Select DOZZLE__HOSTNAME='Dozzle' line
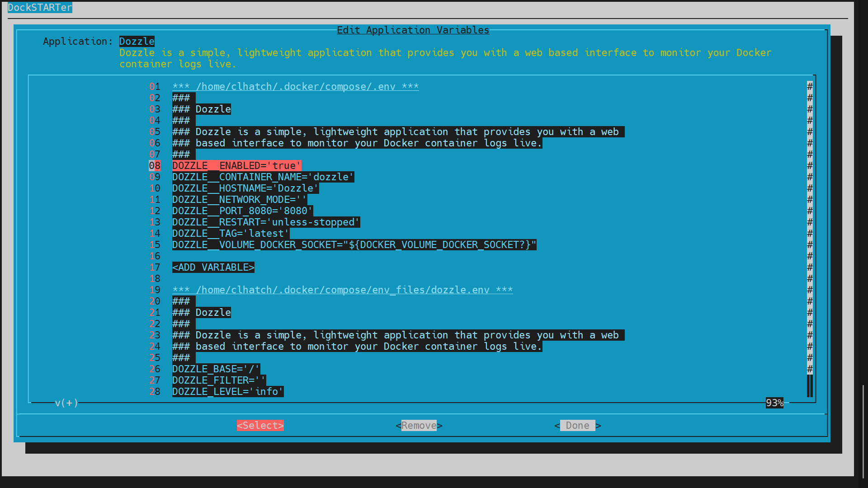The width and height of the screenshot is (868, 488). pyautogui.click(x=245, y=188)
